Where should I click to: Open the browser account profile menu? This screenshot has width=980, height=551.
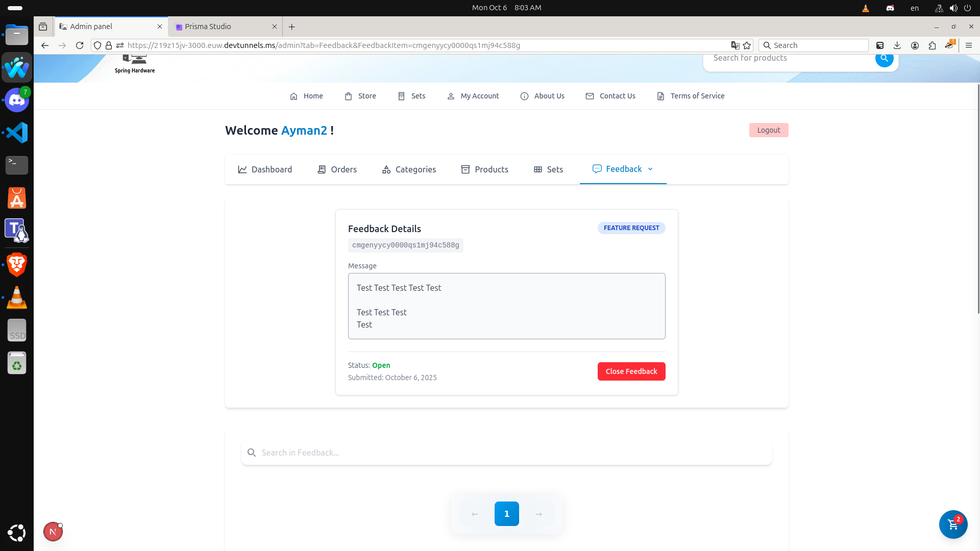click(915, 45)
